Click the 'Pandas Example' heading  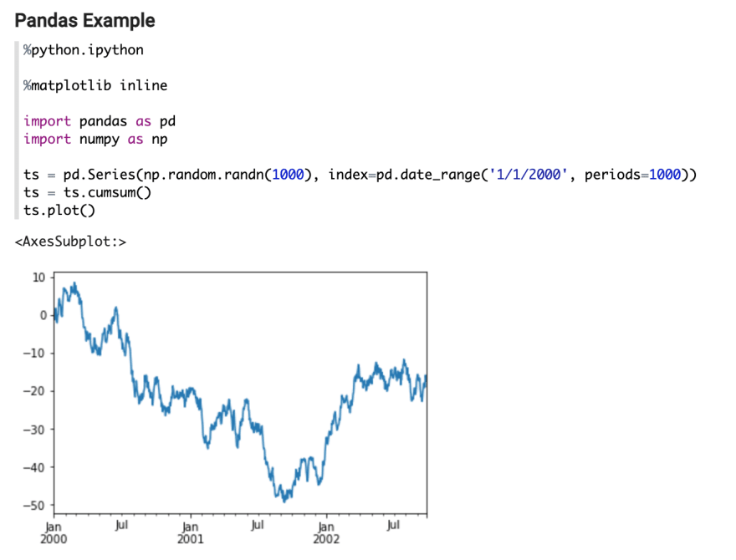point(85,21)
